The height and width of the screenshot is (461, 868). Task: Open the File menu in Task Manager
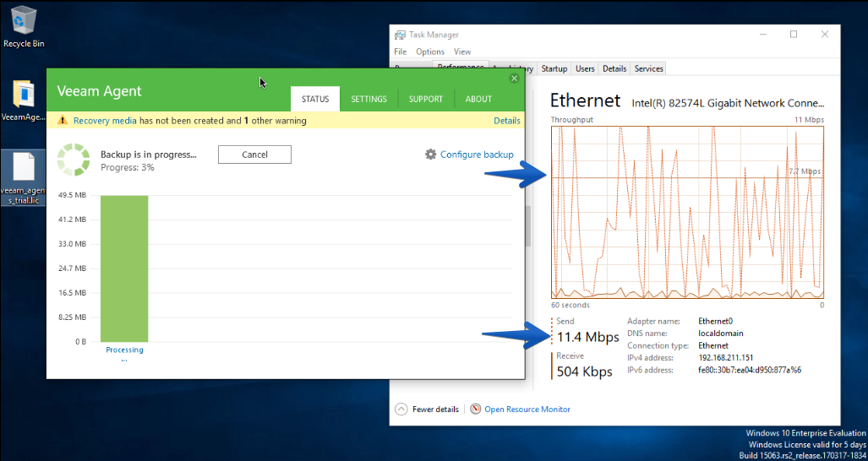401,52
